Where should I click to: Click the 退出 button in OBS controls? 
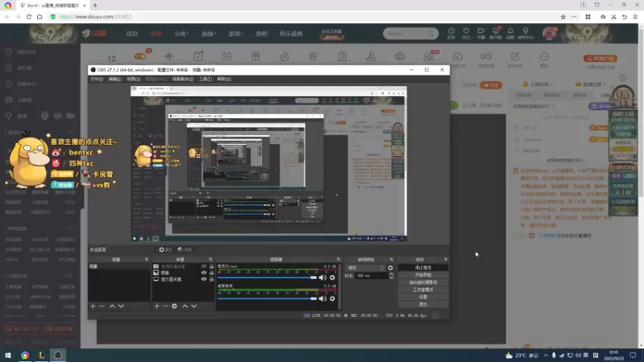click(423, 305)
